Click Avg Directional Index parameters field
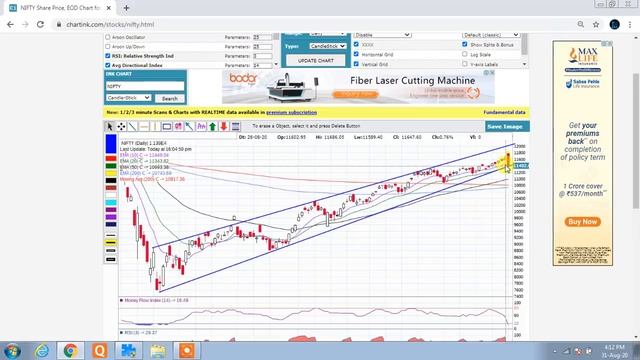The height and width of the screenshot is (360, 640). (x=262, y=65)
